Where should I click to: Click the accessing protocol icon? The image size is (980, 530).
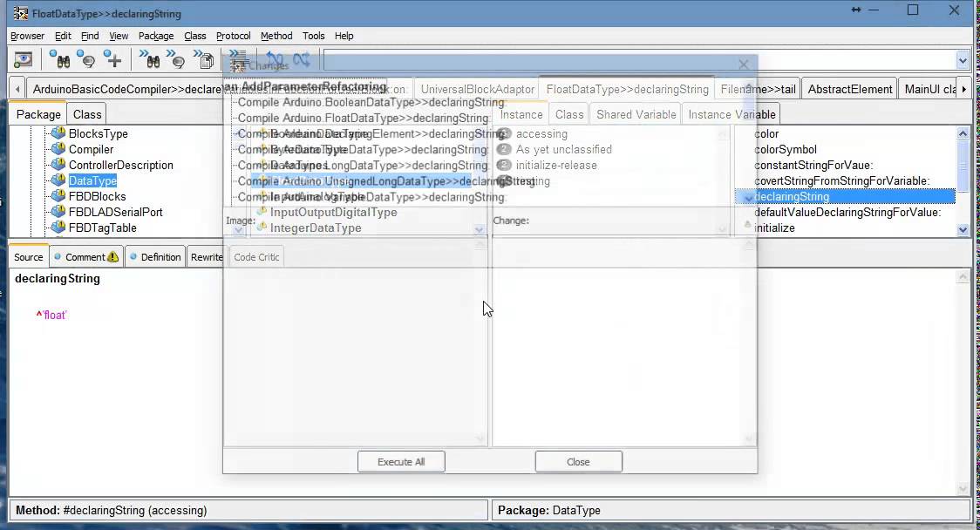pos(504,133)
